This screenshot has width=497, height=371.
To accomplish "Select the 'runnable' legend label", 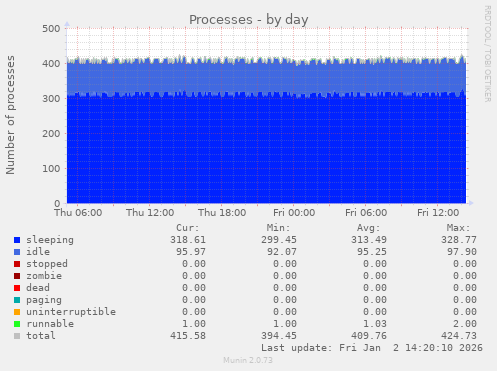I will coord(50,324).
